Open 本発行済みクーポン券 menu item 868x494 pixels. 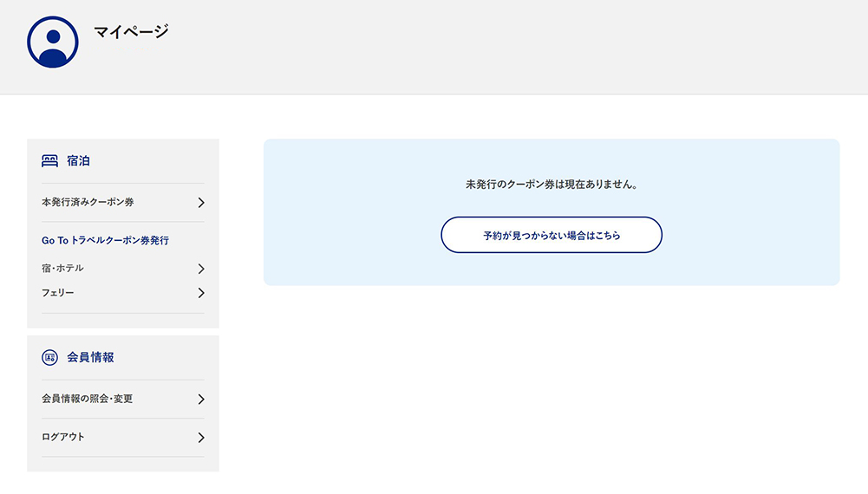point(123,203)
